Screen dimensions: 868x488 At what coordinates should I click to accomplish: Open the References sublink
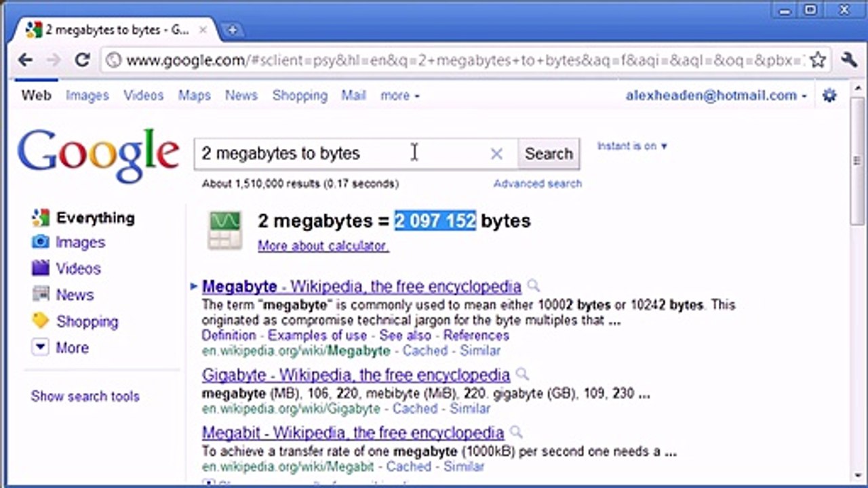[x=476, y=335]
